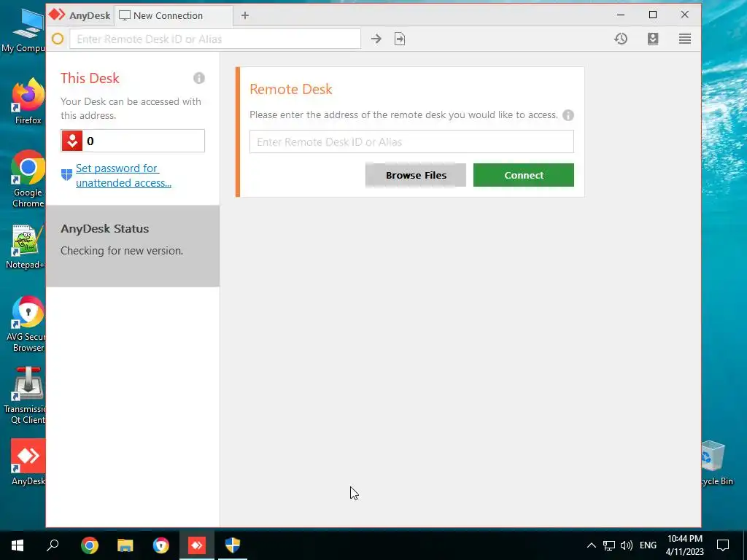Open the notification center icon

[723, 545]
